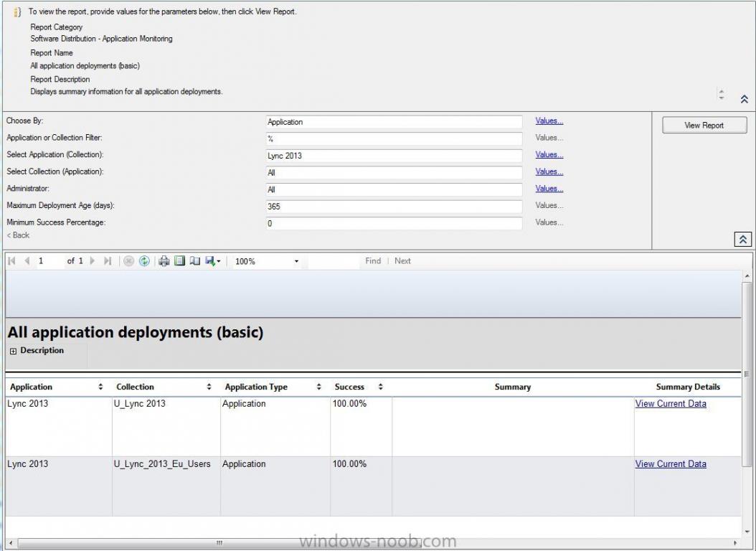This screenshot has height=551, width=756.
Task: Open Values for Select Application (Collection)
Action: coord(549,155)
